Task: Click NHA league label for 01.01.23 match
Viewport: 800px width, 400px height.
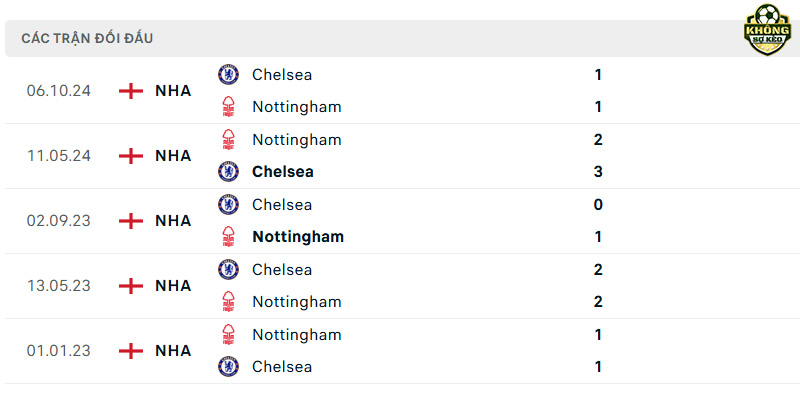Action: pos(173,351)
